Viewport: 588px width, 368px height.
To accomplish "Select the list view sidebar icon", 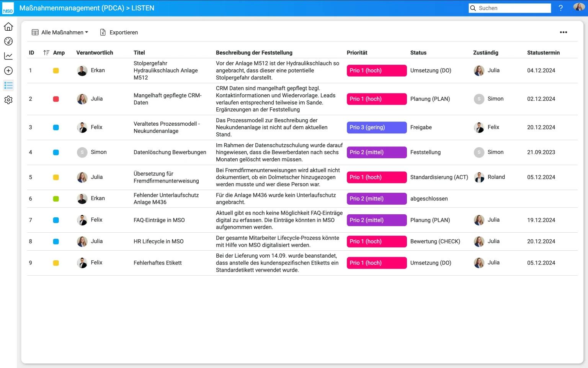I will point(8,85).
